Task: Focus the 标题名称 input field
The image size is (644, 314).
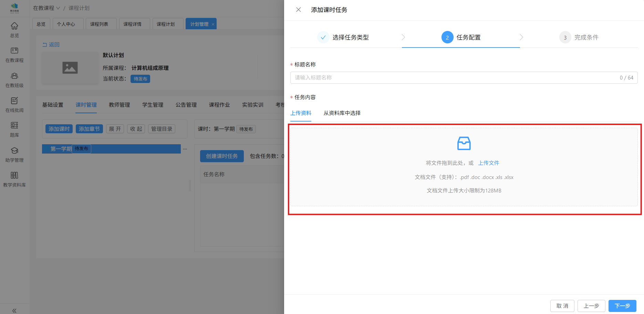Action: click(x=455, y=78)
